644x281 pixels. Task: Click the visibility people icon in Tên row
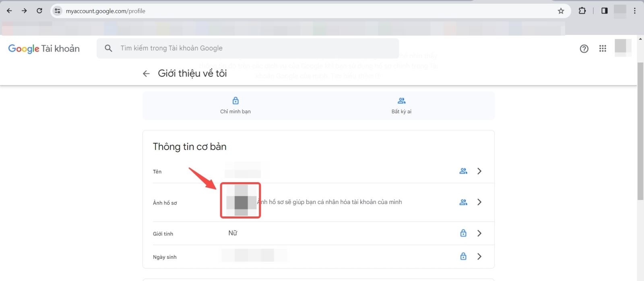pos(463,171)
